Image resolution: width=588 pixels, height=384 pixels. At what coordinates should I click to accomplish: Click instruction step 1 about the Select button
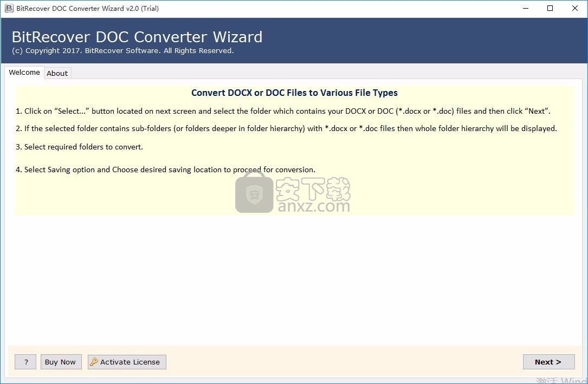click(283, 111)
